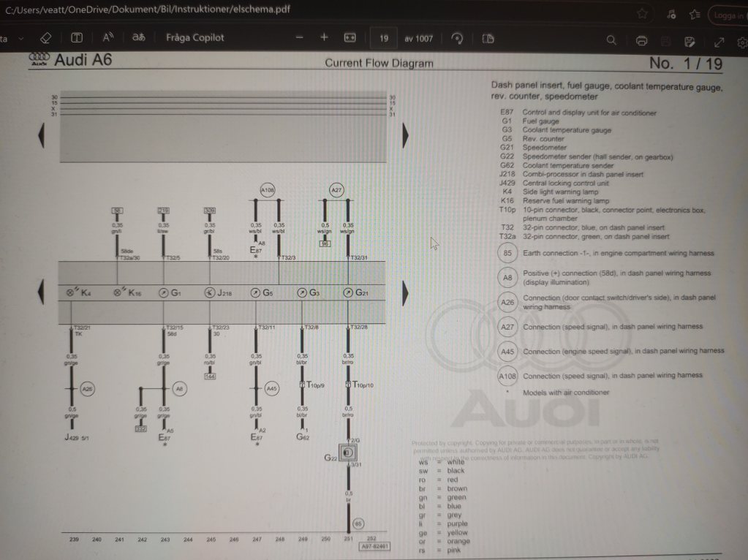The height and width of the screenshot is (560, 748).
Task: Toggle the page view layout
Action: [488, 39]
